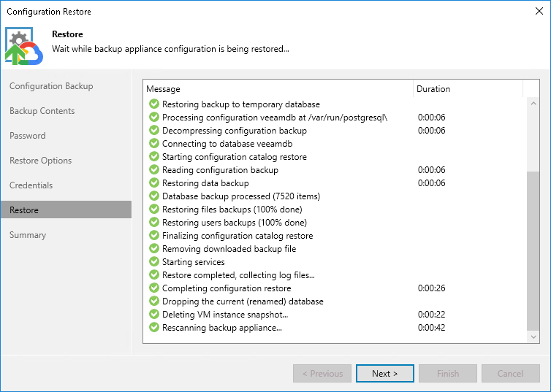Click check icon beside Database backup processed
The height and width of the screenshot is (392, 551).
point(154,196)
